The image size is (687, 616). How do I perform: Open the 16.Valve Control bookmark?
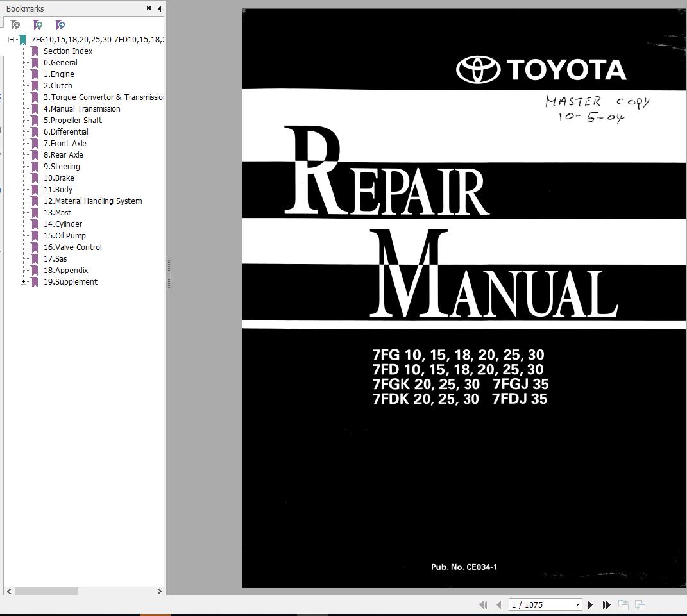(x=72, y=247)
